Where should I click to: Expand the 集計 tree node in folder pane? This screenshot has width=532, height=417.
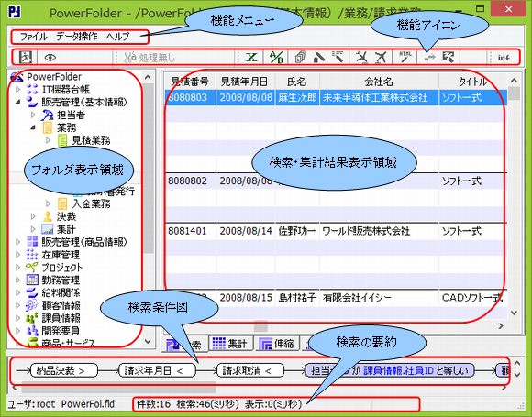(33, 229)
